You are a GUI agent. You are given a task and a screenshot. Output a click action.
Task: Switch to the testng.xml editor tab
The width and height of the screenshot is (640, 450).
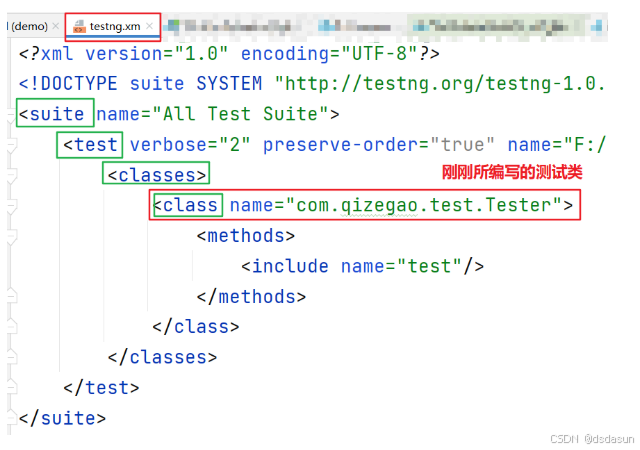tap(113, 27)
